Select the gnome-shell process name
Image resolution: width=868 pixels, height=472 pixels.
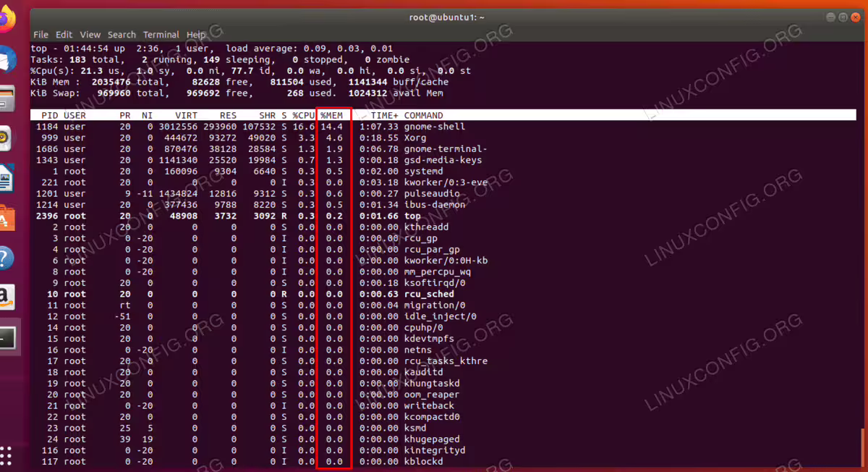click(x=435, y=127)
